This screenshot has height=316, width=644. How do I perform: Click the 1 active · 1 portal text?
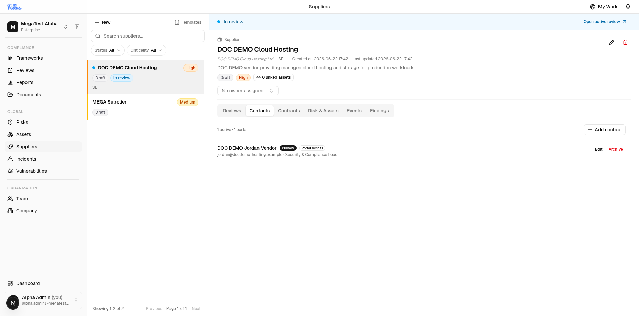click(232, 130)
